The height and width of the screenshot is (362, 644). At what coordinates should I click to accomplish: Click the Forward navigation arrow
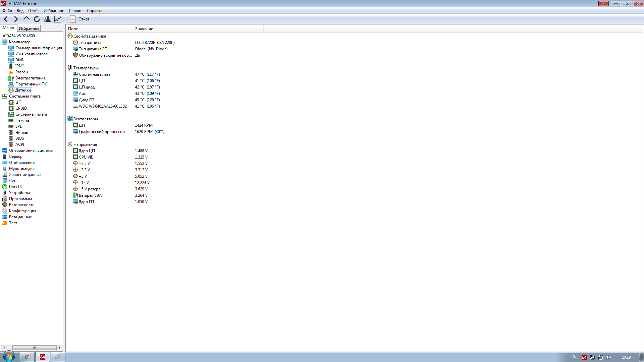16,19
